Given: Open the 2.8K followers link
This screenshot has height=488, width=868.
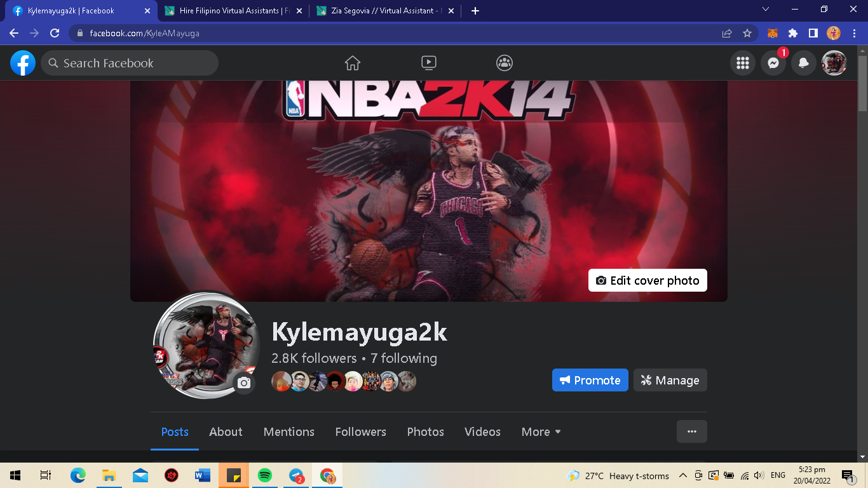Looking at the screenshot, I should 314,358.
